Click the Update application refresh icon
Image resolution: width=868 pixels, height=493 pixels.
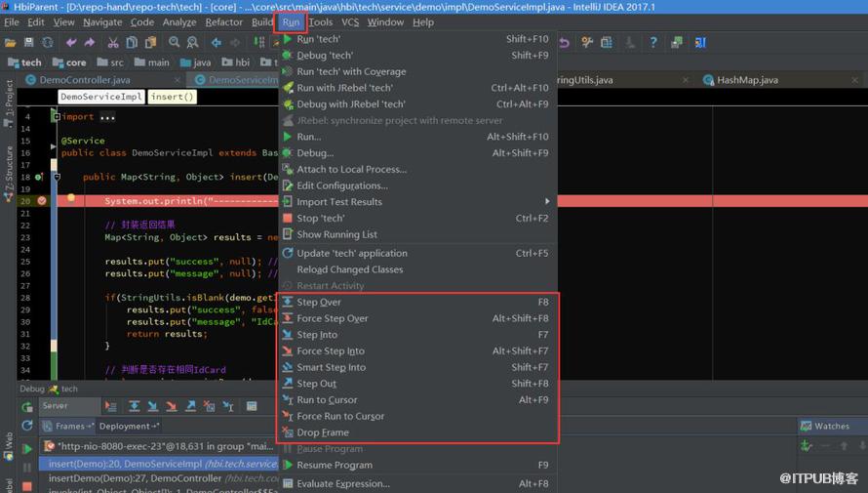(27, 426)
